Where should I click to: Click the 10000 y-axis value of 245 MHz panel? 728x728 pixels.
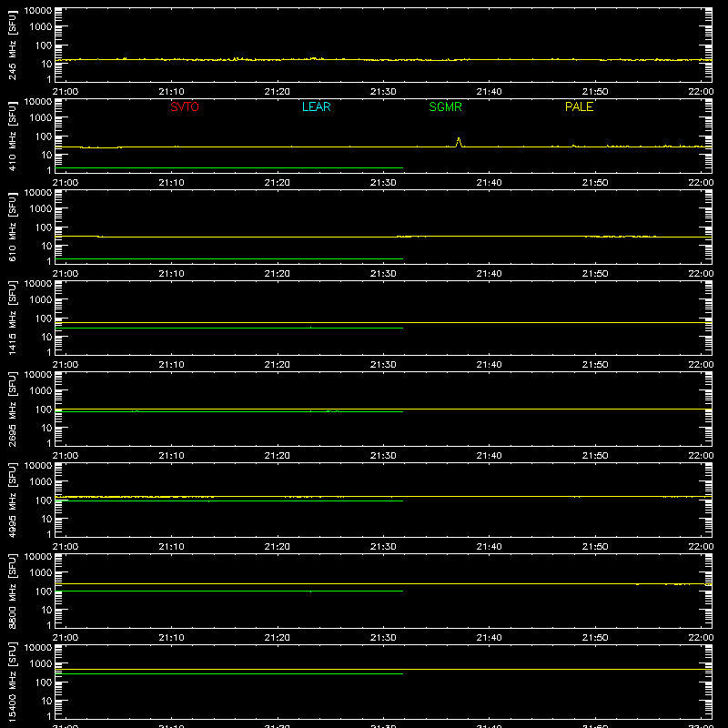(38, 11)
